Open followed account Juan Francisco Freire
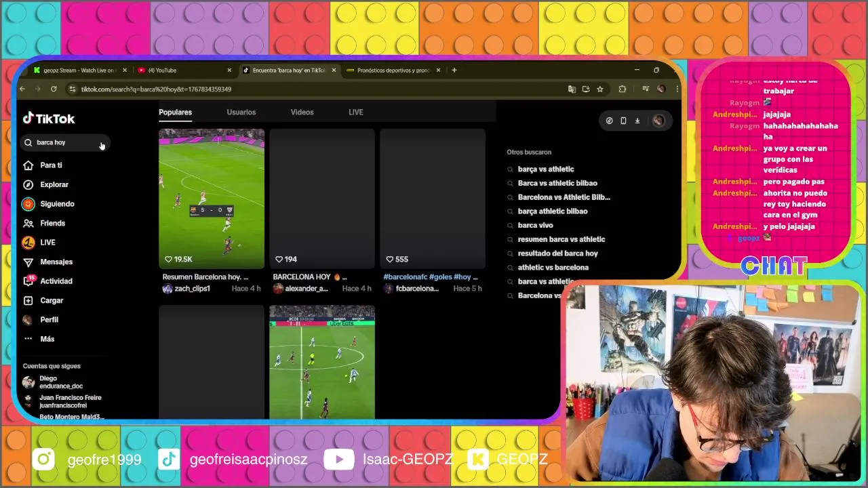 [62, 401]
